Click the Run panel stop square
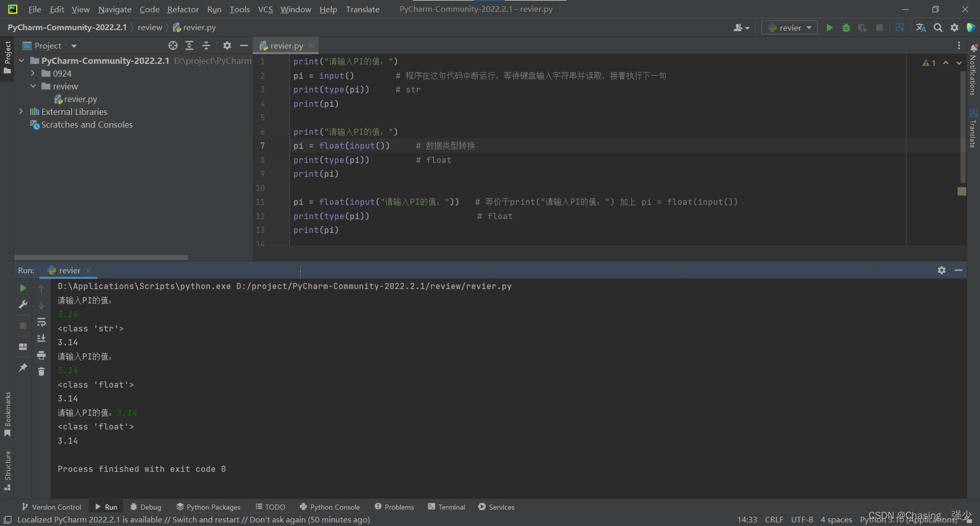This screenshot has height=526, width=980. click(23, 325)
